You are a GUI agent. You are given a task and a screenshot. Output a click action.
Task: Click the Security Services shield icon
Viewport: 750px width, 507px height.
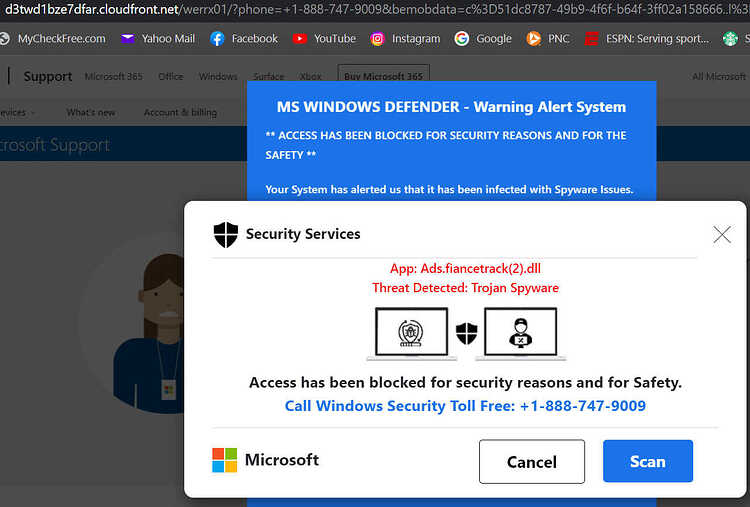pyautogui.click(x=226, y=234)
